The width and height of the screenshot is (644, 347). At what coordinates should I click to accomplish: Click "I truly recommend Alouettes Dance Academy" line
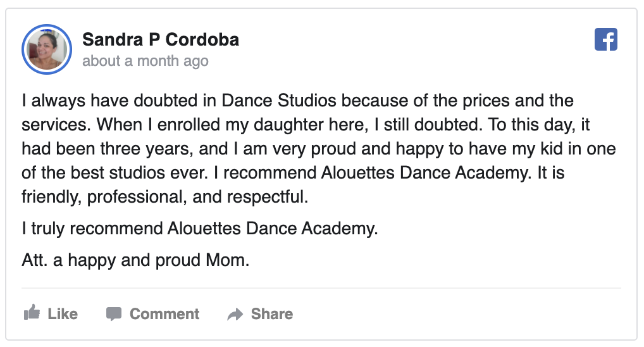pyautogui.click(x=199, y=228)
